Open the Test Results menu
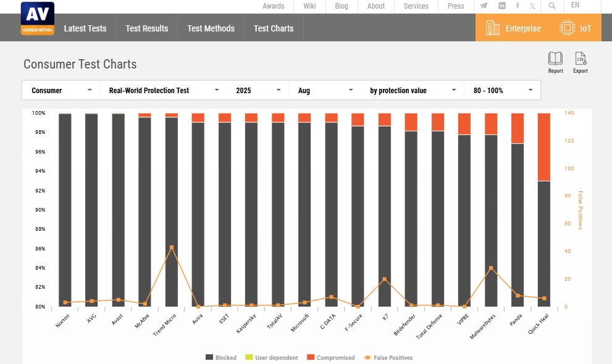612x364 pixels. 147,28
